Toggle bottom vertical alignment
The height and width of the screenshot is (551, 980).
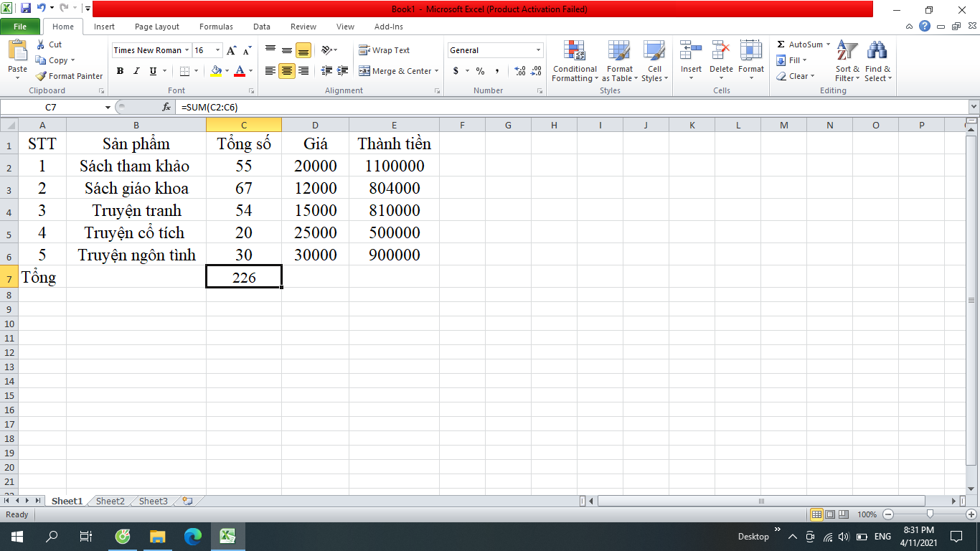tap(303, 50)
